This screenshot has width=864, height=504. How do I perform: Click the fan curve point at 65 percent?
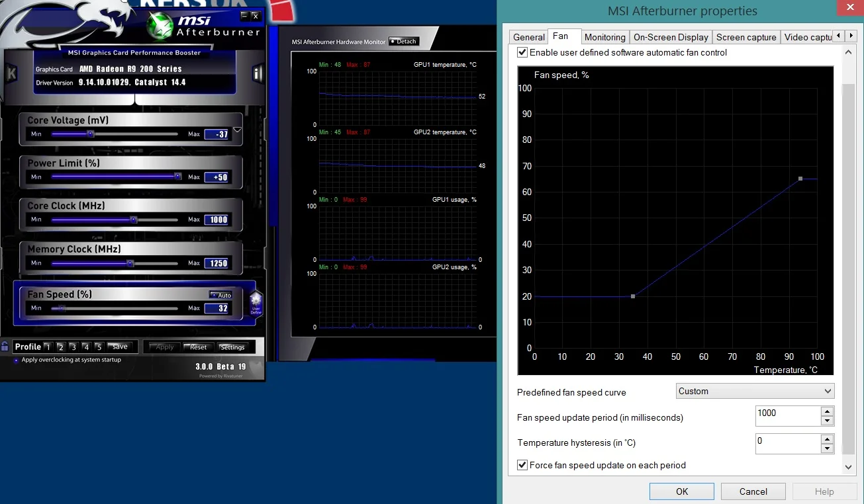[x=800, y=179]
